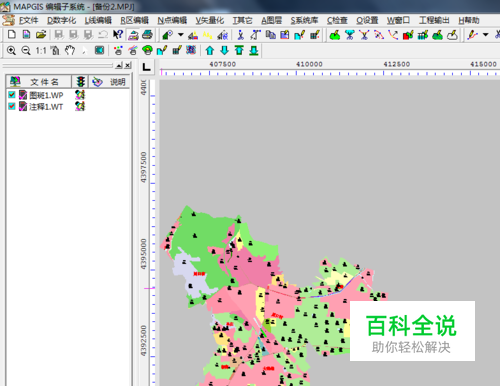The width and height of the screenshot is (500, 386).
Task: Open dropdown arrow beside the pen tool
Action: pyautogui.click(x=486, y=34)
